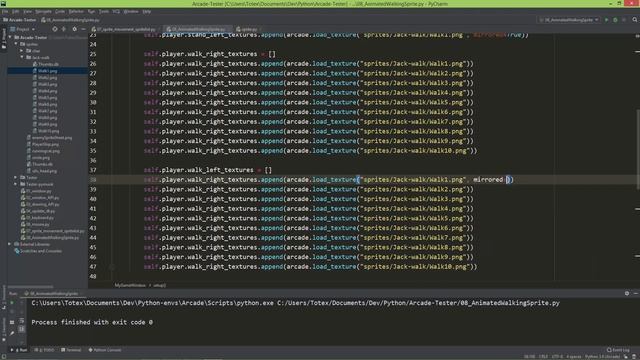Open Run panel settings gear
Screen dimensions: 640x360
tap(627, 293)
